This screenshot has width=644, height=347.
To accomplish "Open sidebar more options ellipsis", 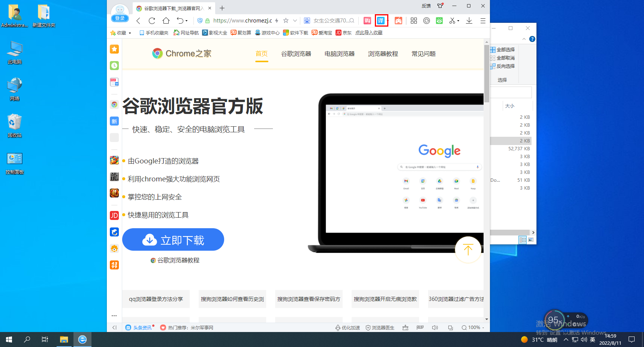I will pos(114,316).
